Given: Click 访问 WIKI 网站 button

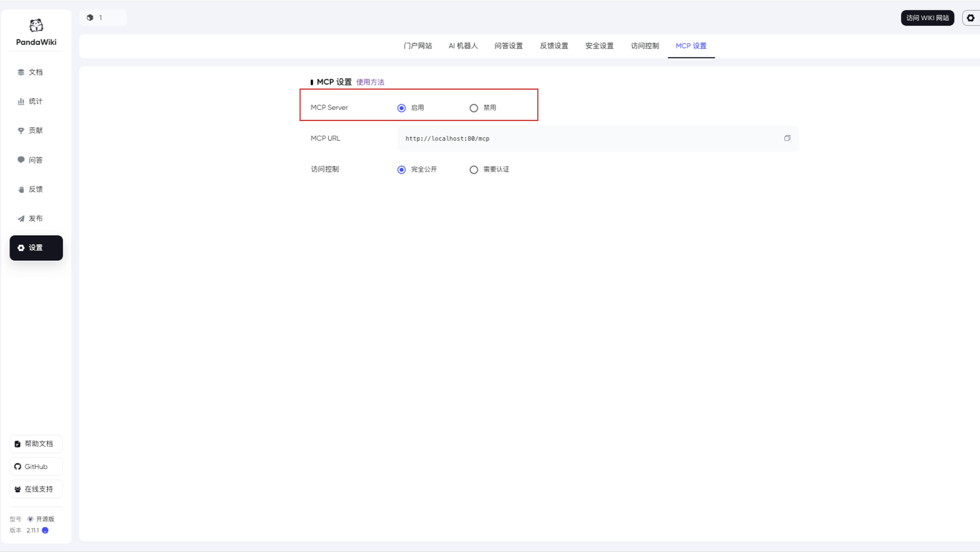Looking at the screenshot, I should (927, 18).
